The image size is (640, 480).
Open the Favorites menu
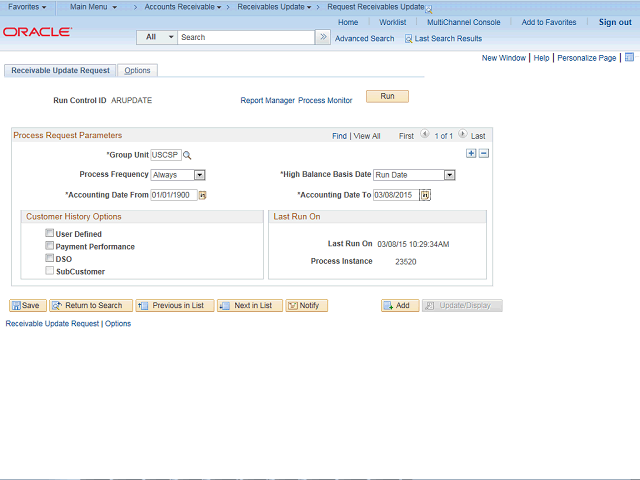[27, 7]
